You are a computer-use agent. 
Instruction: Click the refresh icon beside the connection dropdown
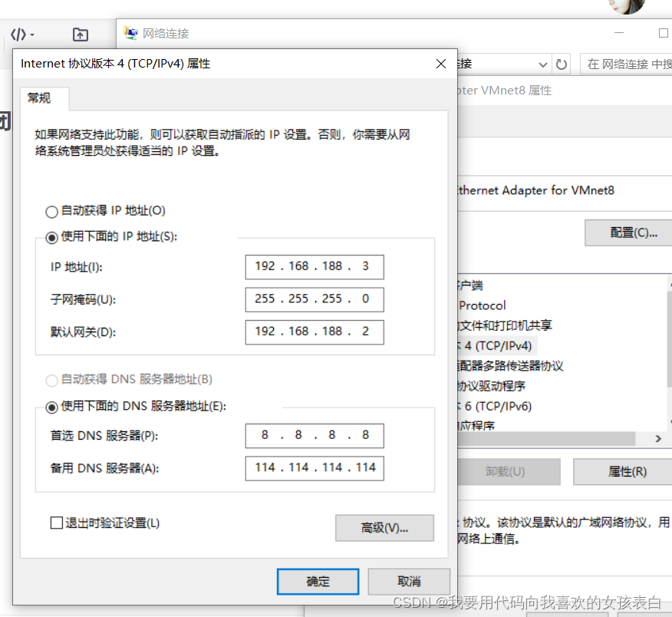click(x=561, y=64)
